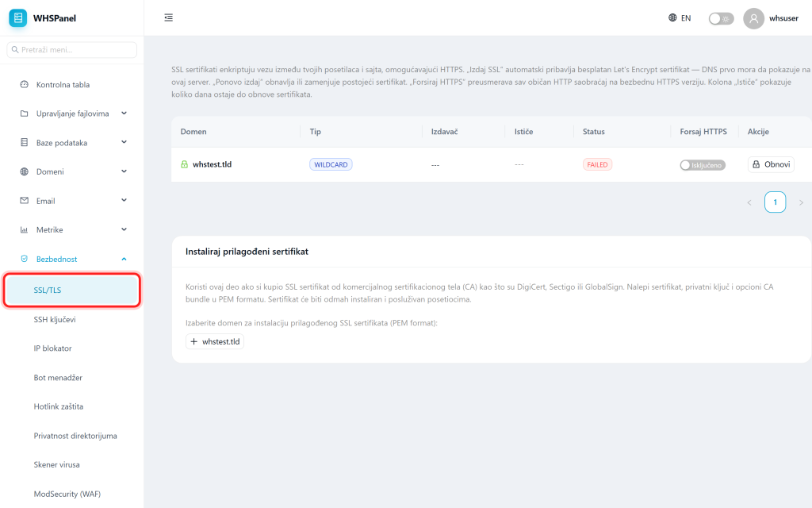This screenshot has height=508, width=812.
Task: Click the green padlock beside whstest.tld
Action: coord(184,164)
